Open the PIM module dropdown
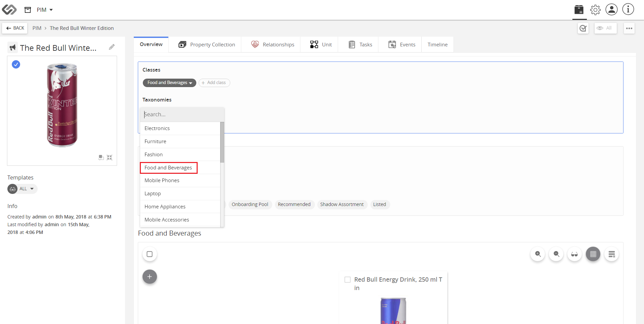The height and width of the screenshot is (324, 644). (x=45, y=10)
